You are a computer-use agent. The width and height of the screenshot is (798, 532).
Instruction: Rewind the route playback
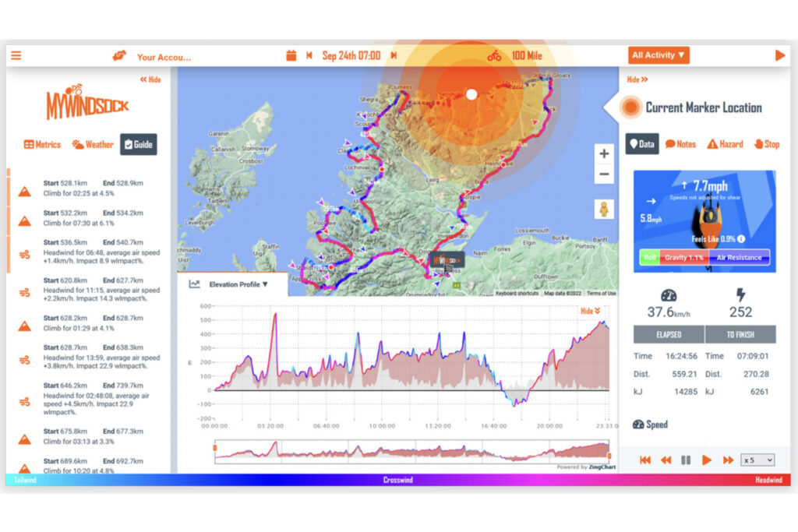coord(666,460)
